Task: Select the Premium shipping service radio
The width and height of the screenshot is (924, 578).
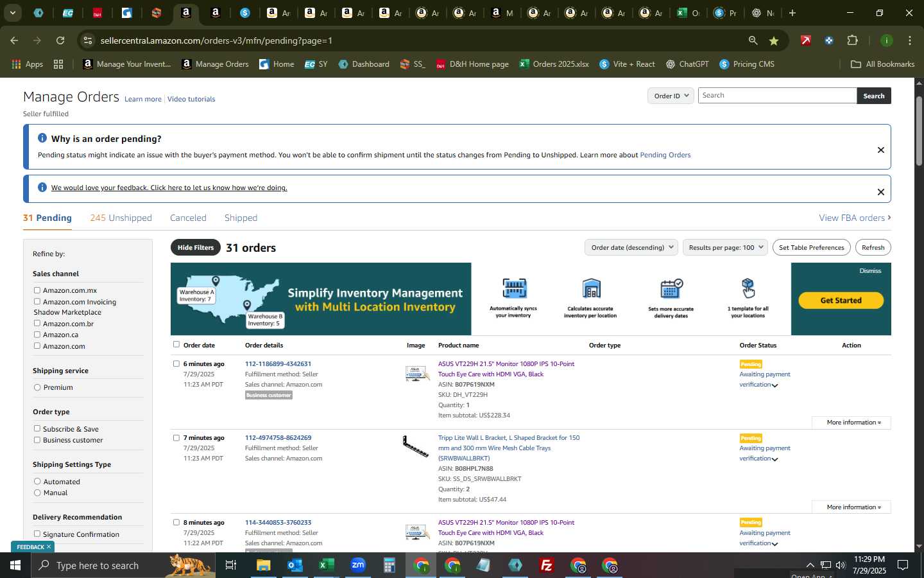Action: point(37,387)
